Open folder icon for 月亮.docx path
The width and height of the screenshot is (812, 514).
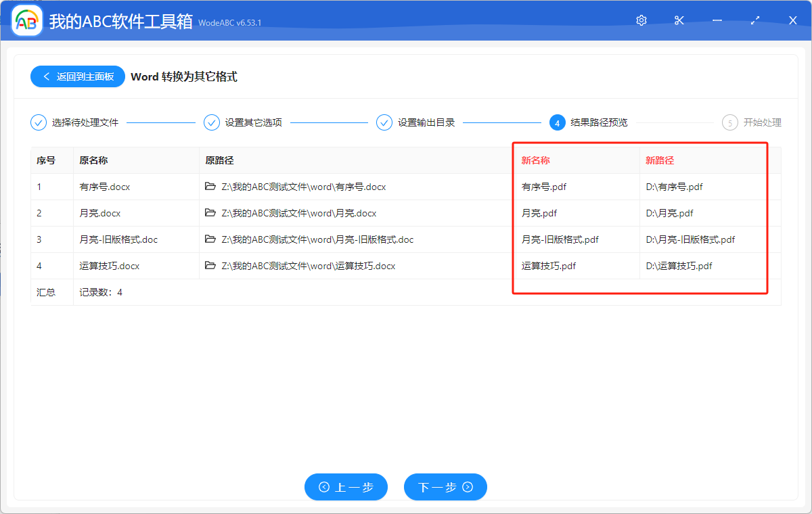pyautogui.click(x=210, y=213)
